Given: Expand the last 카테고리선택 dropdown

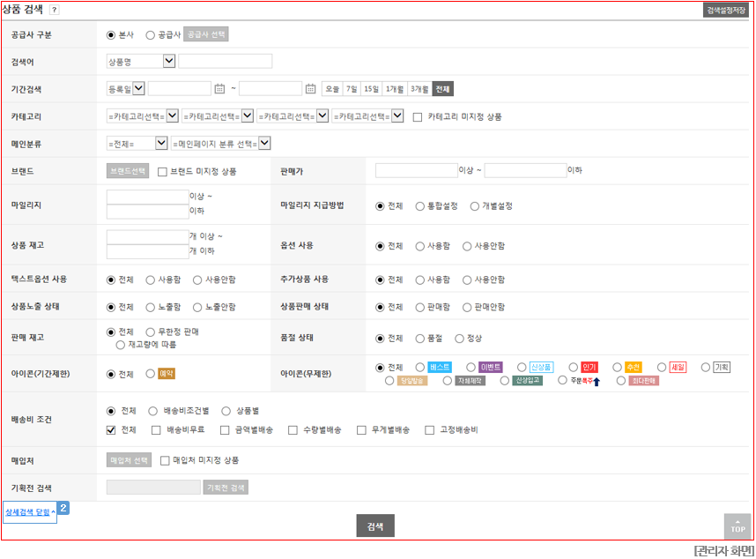Looking at the screenshot, I should point(368,116).
